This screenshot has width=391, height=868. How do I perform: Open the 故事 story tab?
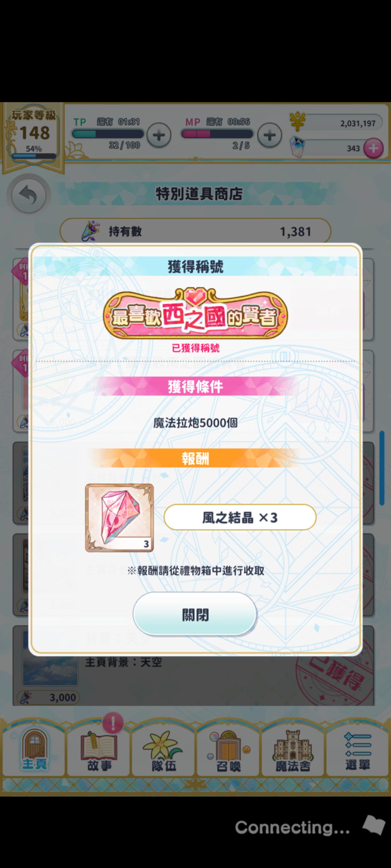(99, 749)
